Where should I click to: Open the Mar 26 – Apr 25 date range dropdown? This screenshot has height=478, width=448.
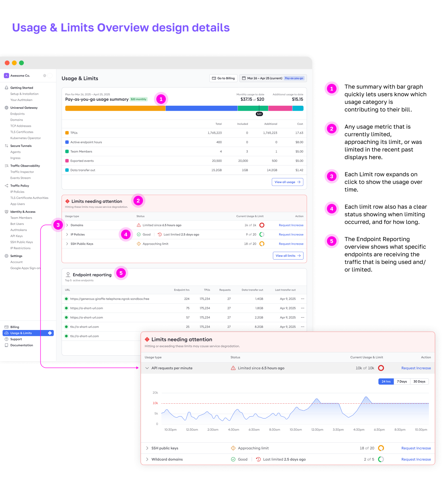coord(273,78)
